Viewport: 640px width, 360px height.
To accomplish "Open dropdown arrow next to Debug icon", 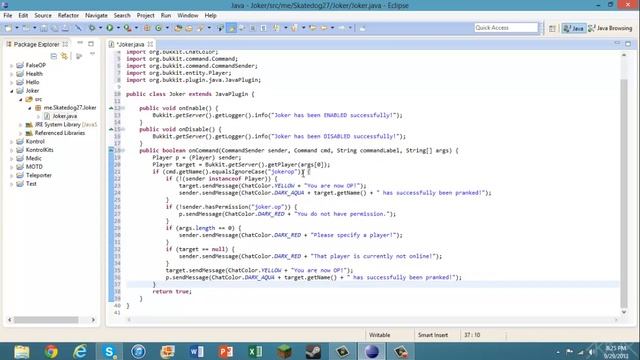I will (x=100, y=28).
